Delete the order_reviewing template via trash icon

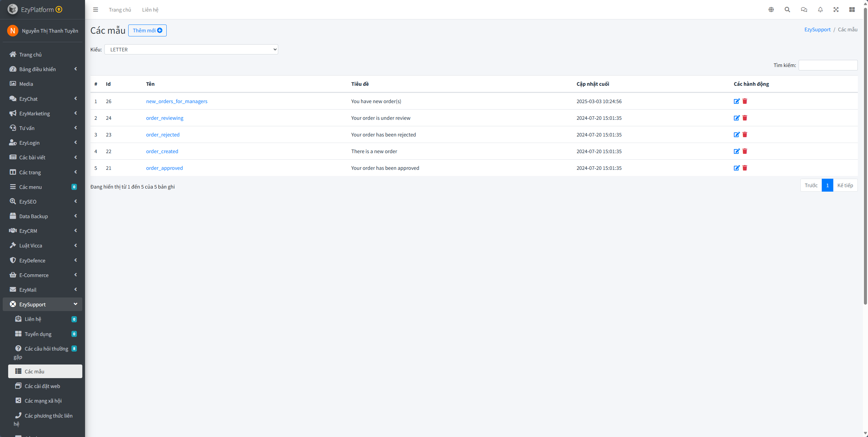point(745,118)
